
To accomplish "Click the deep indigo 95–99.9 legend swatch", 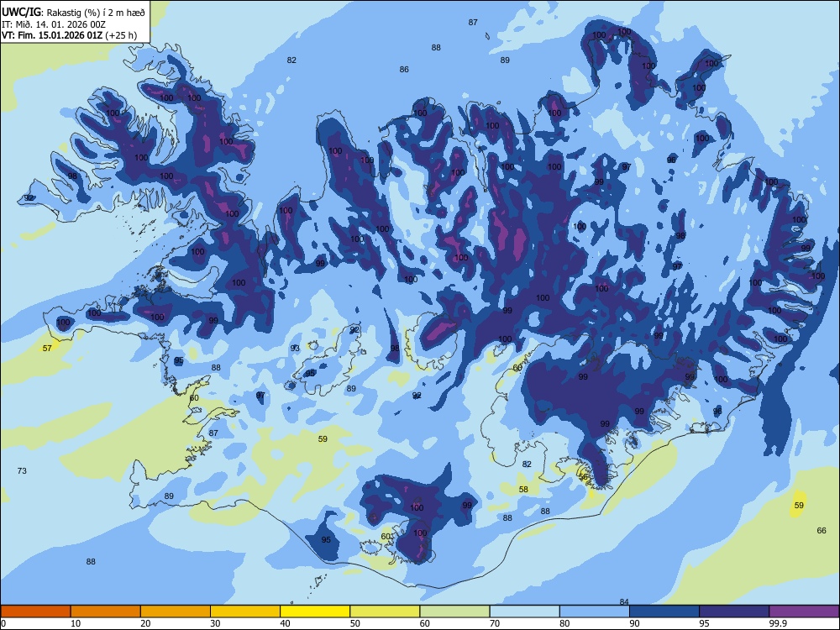I will click(734, 612).
